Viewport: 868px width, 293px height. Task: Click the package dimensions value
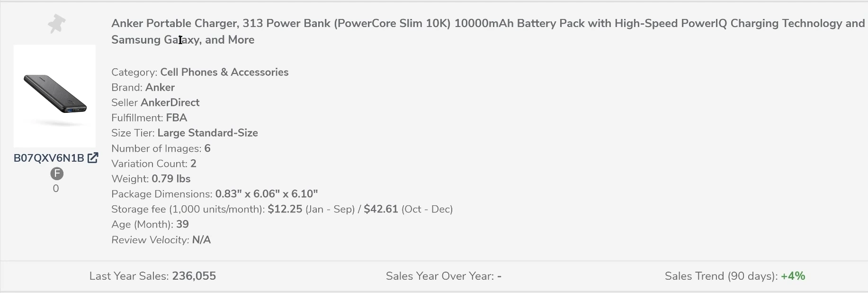point(266,194)
